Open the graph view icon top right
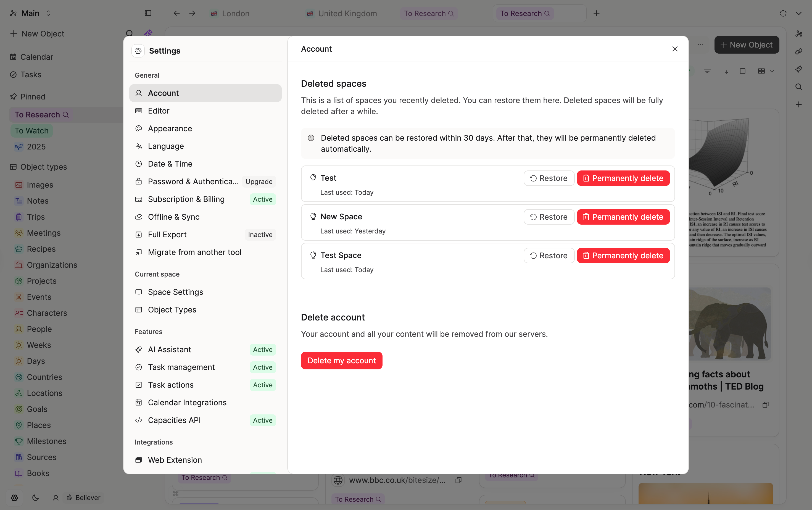812x510 pixels. pyautogui.click(x=798, y=34)
